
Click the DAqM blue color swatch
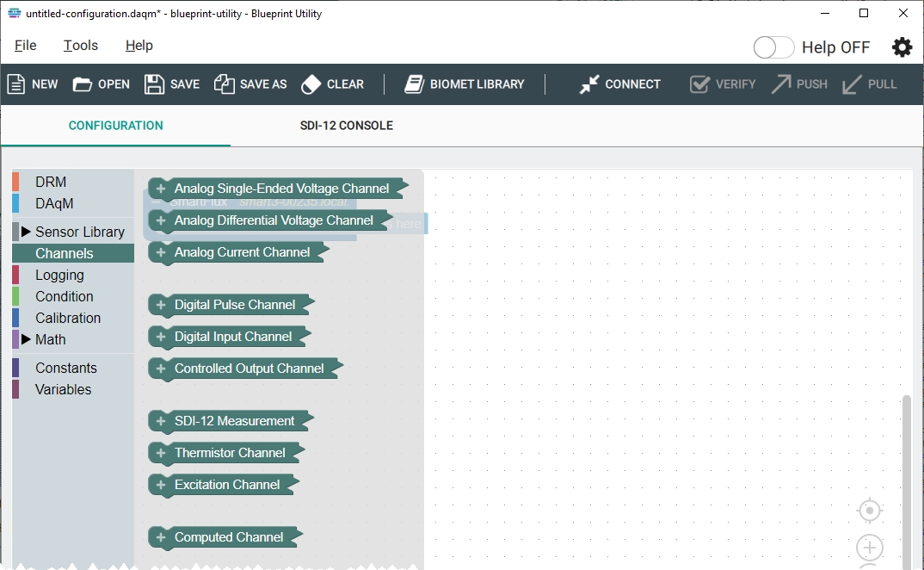pos(15,203)
